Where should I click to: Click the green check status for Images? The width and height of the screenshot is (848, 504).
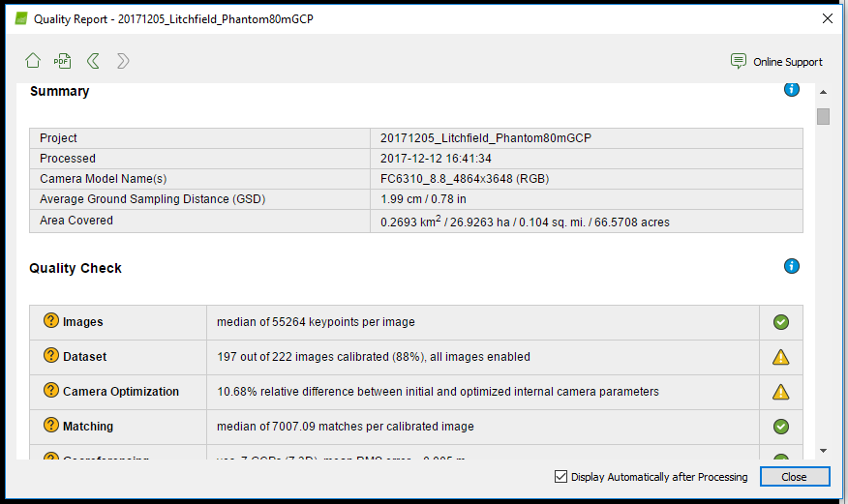(x=780, y=322)
